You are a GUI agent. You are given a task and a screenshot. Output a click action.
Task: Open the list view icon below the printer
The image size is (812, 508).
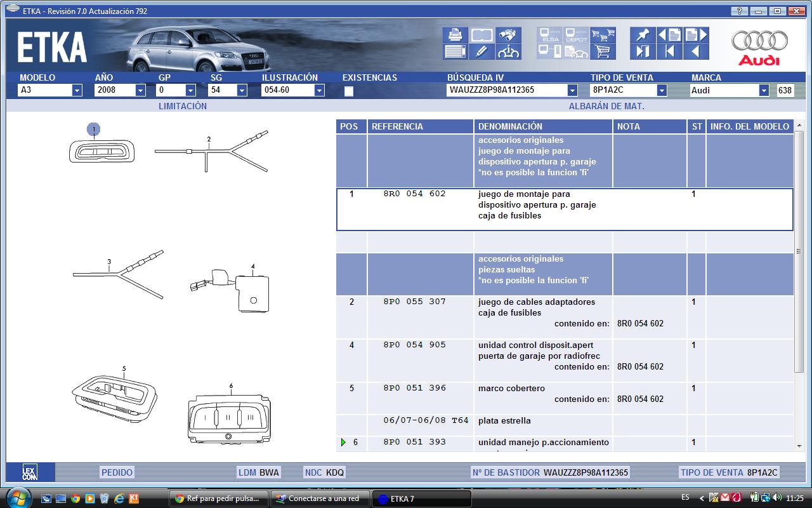click(455, 51)
